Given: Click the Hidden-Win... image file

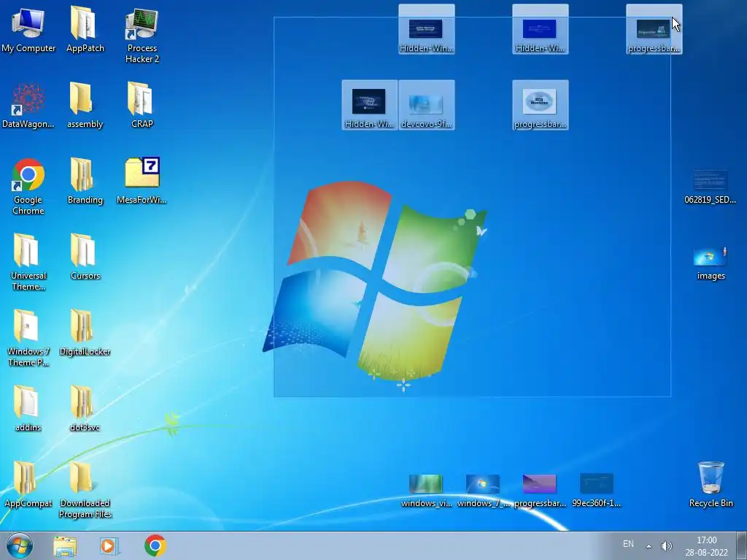Looking at the screenshot, I should 426,29.
